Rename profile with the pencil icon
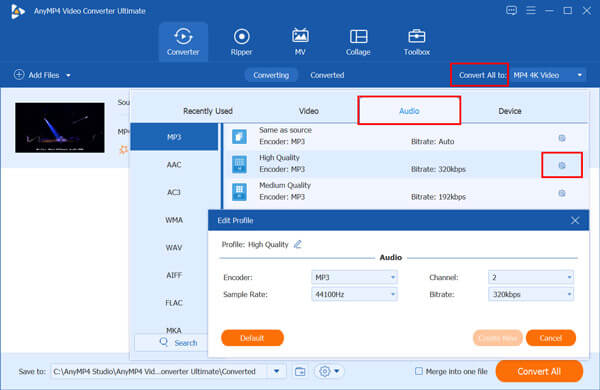 [298, 244]
